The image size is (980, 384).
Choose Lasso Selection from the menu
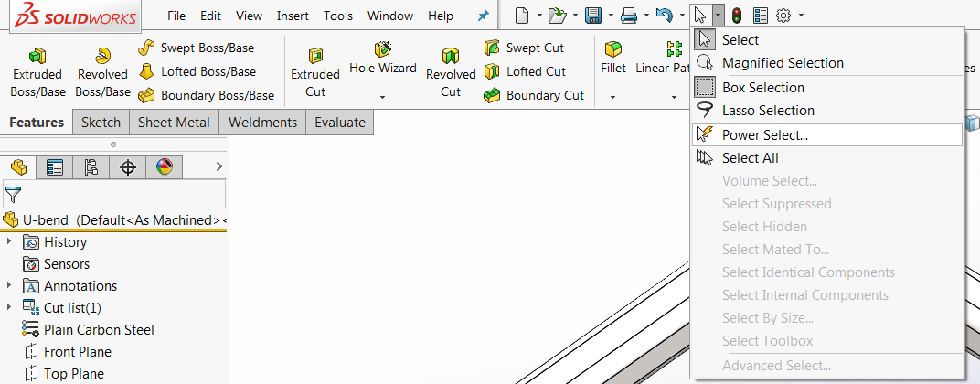(767, 111)
